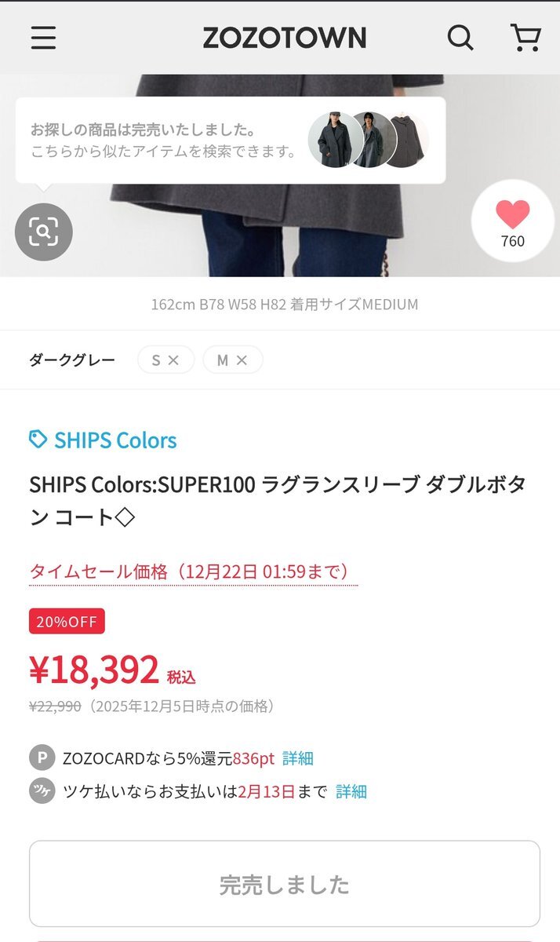Tap the search magnifier icon
560x942 pixels.
(460, 38)
